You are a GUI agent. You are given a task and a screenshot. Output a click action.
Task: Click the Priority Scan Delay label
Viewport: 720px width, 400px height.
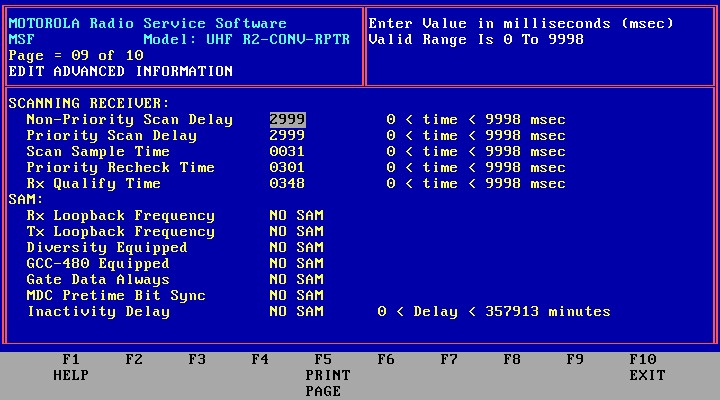(x=112, y=135)
